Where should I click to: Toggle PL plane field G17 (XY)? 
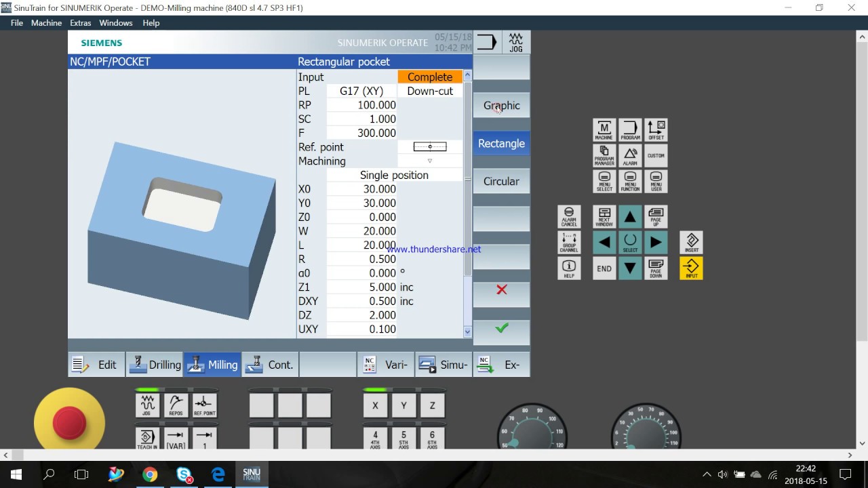(x=361, y=91)
